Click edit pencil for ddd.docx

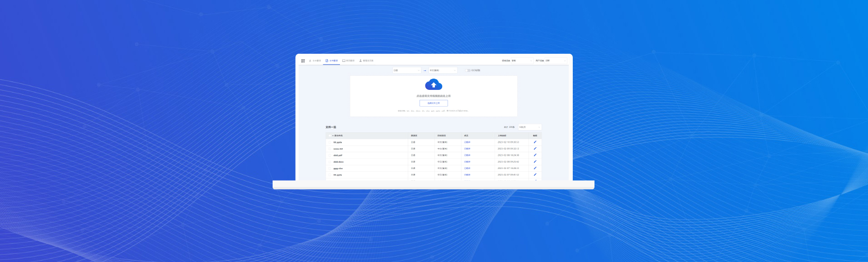pos(535,162)
